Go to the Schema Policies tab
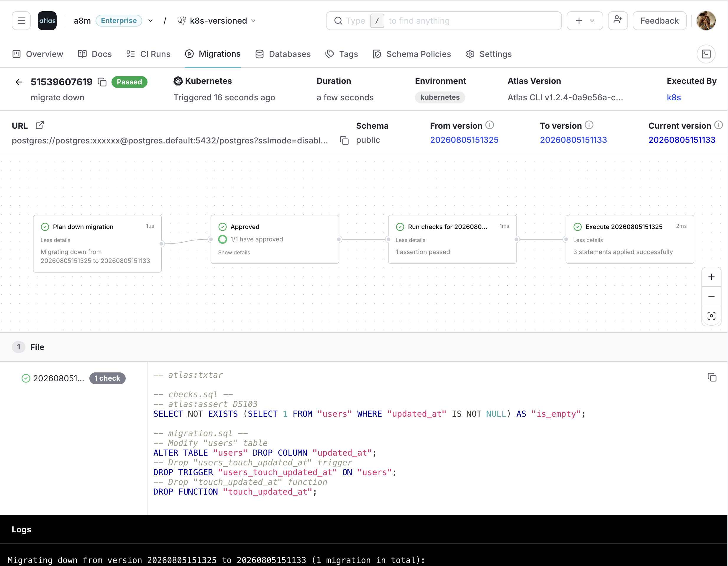 (x=412, y=54)
